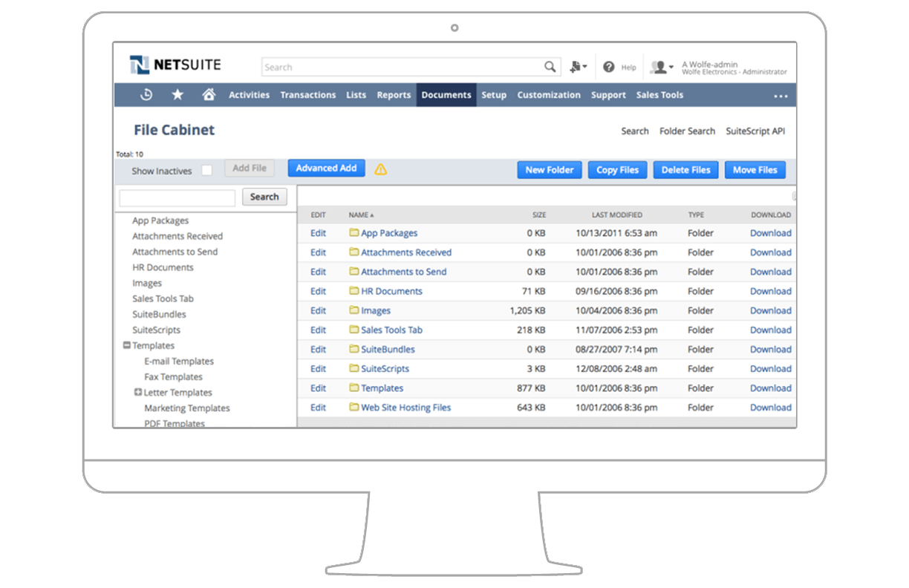This screenshot has width=909, height=588.
Task: Download the Web Site Hosting Files folder
Action: (x=771, y=407)
